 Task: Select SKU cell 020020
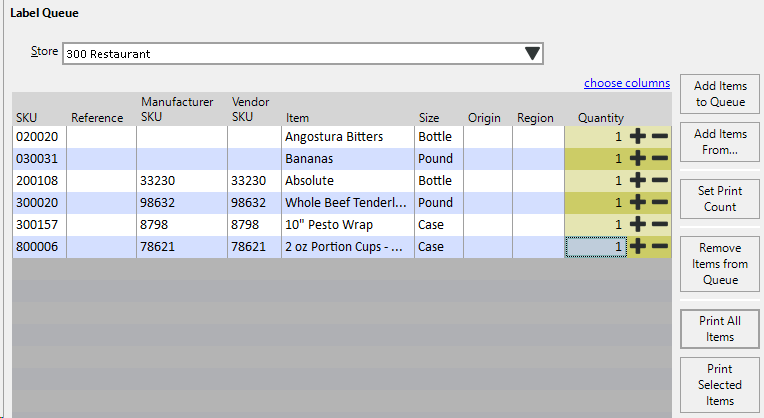coord(39,137)
